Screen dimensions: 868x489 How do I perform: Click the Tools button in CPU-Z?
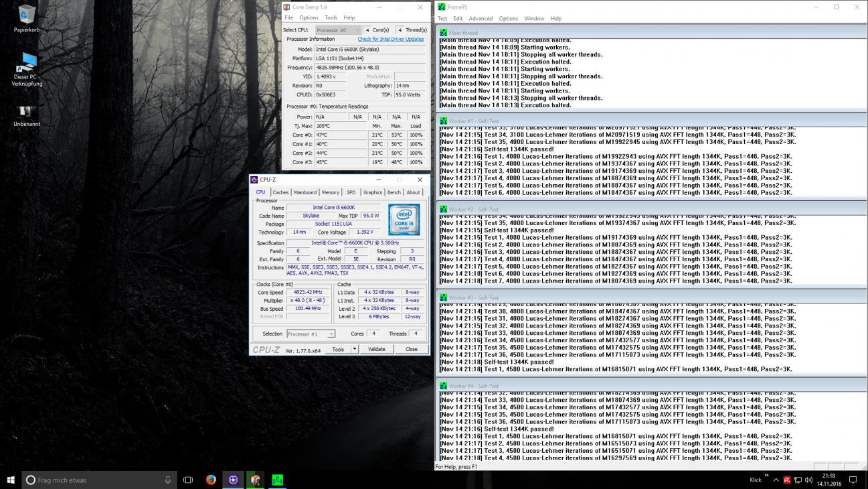[x=338, y=349]
